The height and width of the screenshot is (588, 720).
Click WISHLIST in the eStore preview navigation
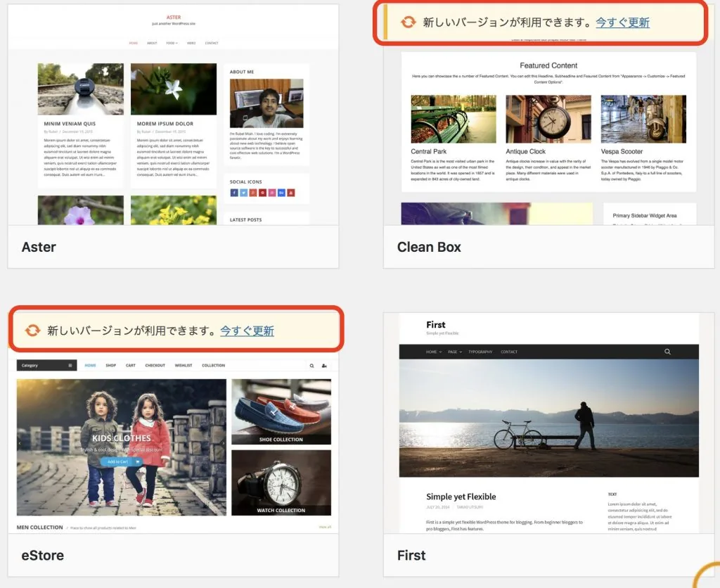pos(184,365)
